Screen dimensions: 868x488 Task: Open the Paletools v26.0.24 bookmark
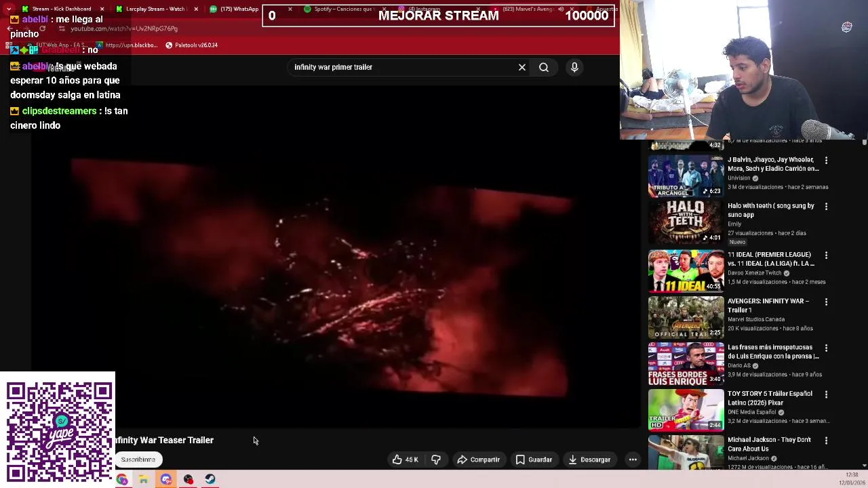192,45
